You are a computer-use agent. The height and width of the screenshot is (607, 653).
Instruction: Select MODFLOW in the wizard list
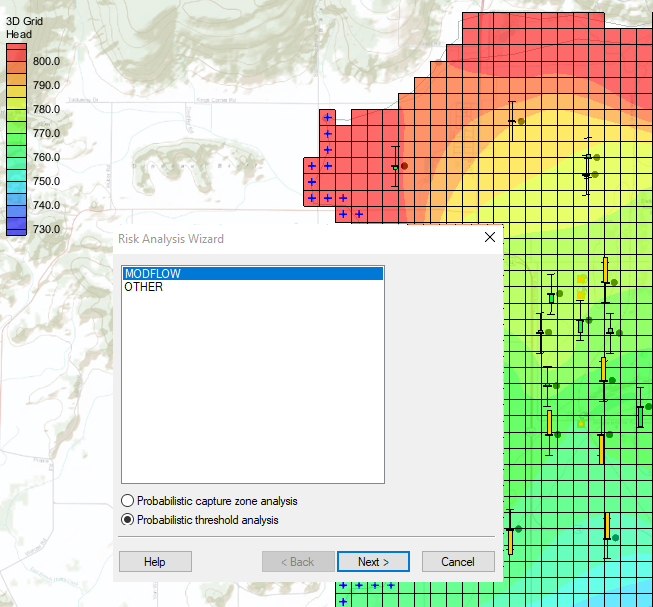point(252,274)
